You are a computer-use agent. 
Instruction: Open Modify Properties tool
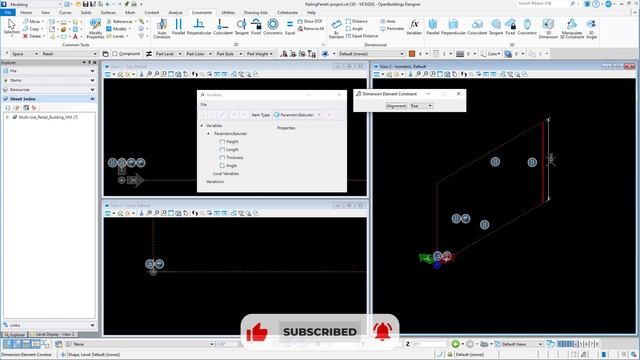tap(95, 29)
